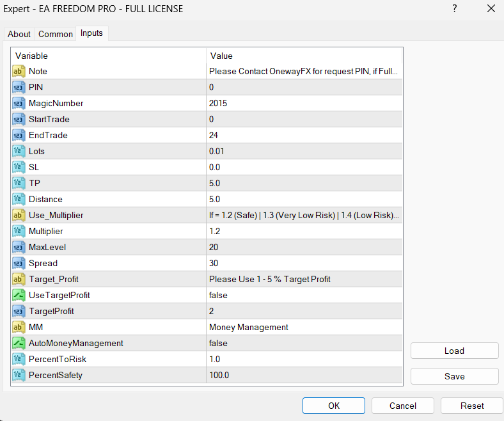Edit the MaxLevel value 20

(x=304, y=248)
